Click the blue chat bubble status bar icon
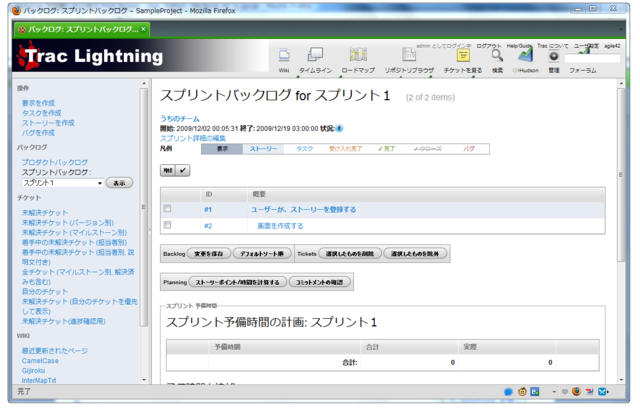This screenshot has width=640, height=413. click(x=508, y=392)
